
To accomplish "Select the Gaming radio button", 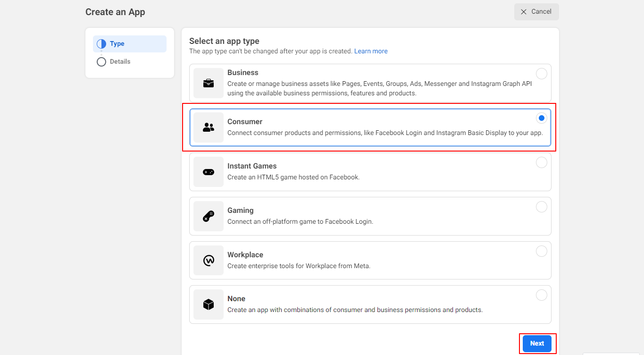I will pyautogui.click(x=542, y=207).
